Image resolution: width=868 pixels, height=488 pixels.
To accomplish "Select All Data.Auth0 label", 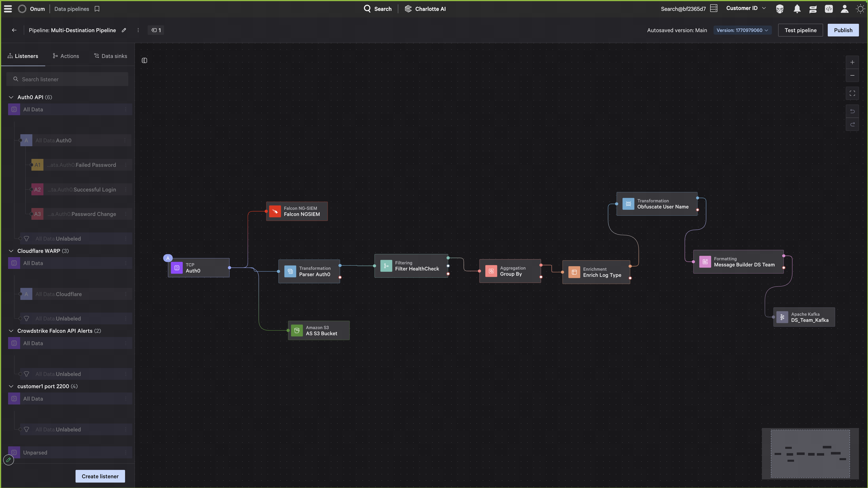I will point(76,140).
